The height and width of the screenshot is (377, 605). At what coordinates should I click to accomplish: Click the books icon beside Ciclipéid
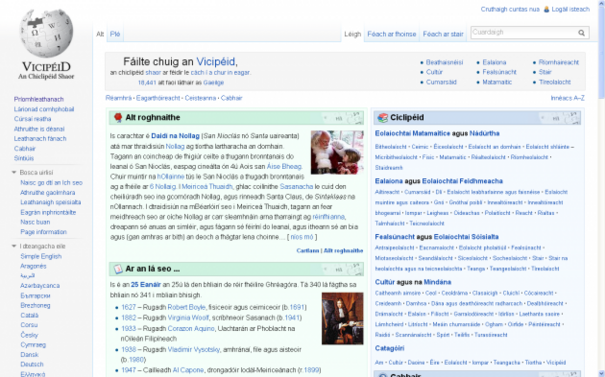pyautogui.click(x=383, y=118)
